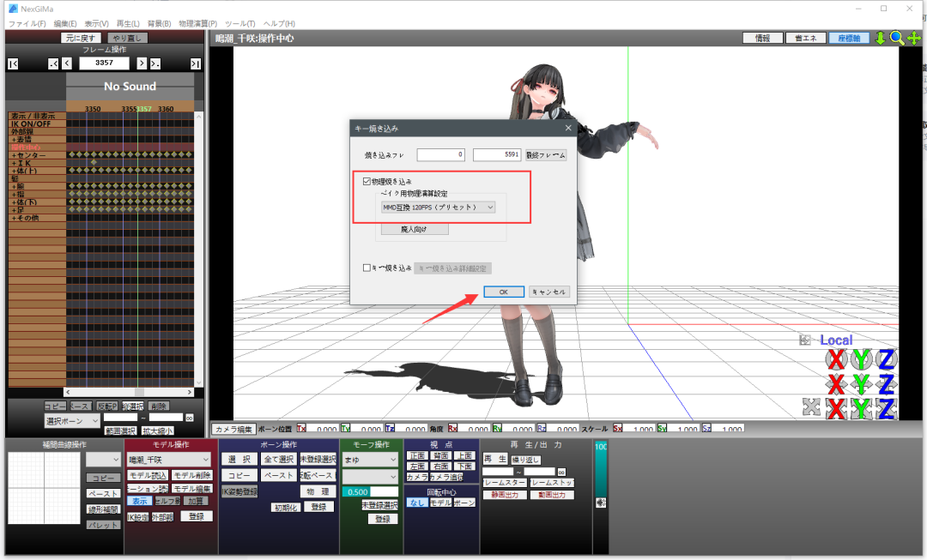Open the 背景(B) menu

pos(159,24)
